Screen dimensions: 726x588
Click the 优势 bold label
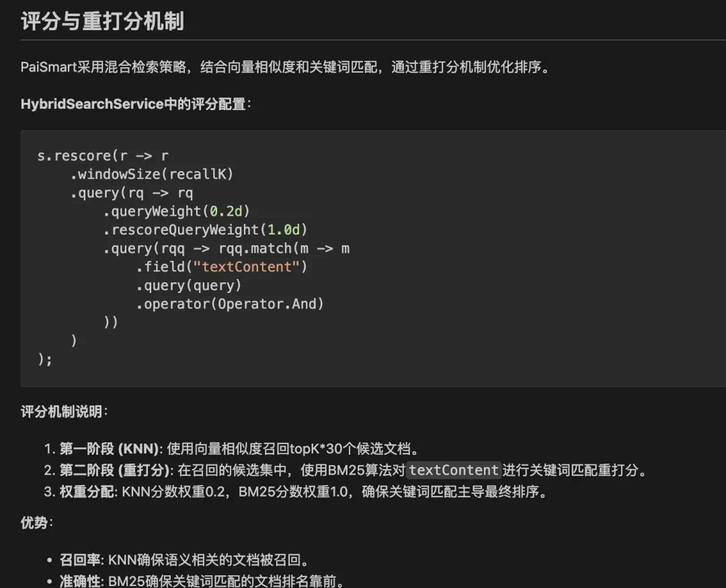[x=36, y=523]
